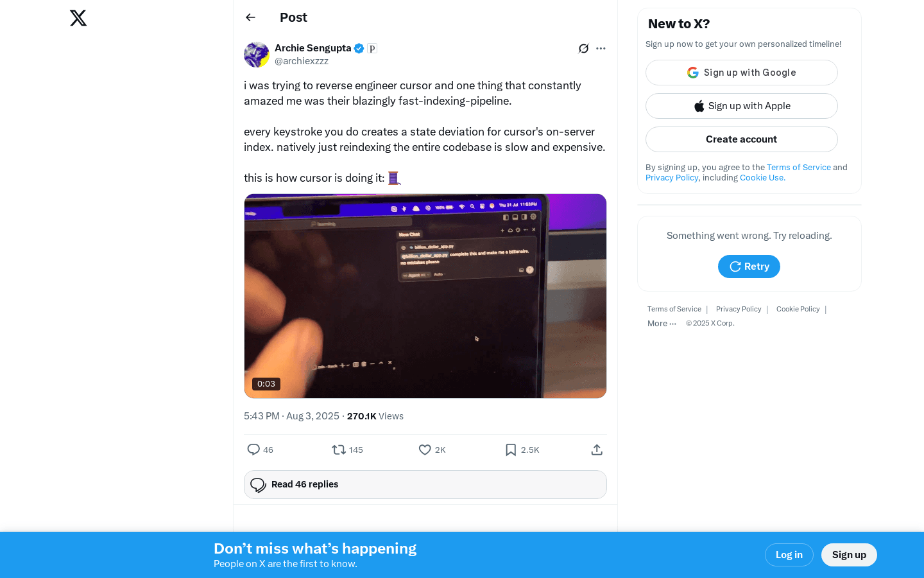Open the post's three-dot more menu
924x578 pixels.
click(x=601, y=48)
